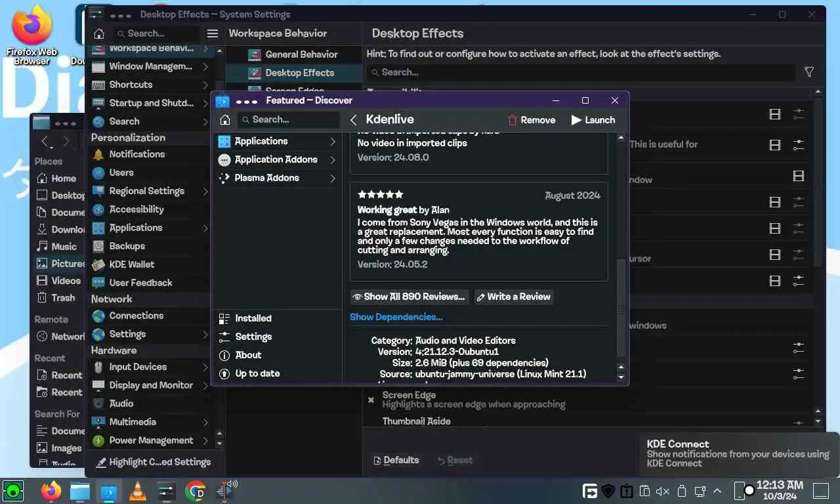Expand Shortcuts section chevron
The width and height of the screenshot is (840, 504).
[x=205, y=85]
